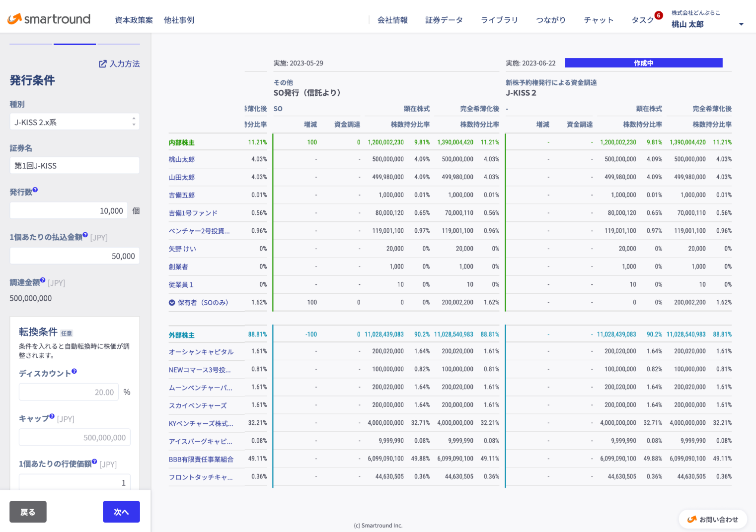Show help for 1個あたりの行使価額
The width and height of the screenshot is (756, 532).
[94, 462]
